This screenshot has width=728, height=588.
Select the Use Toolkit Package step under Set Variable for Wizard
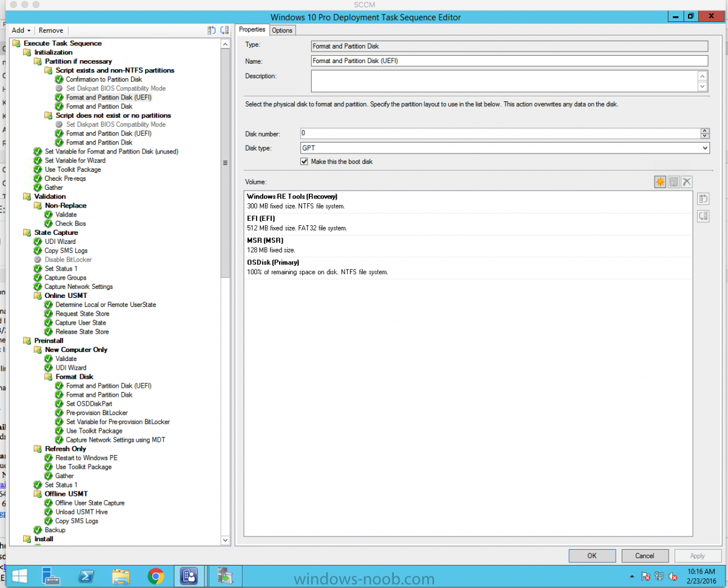[73, 169]
